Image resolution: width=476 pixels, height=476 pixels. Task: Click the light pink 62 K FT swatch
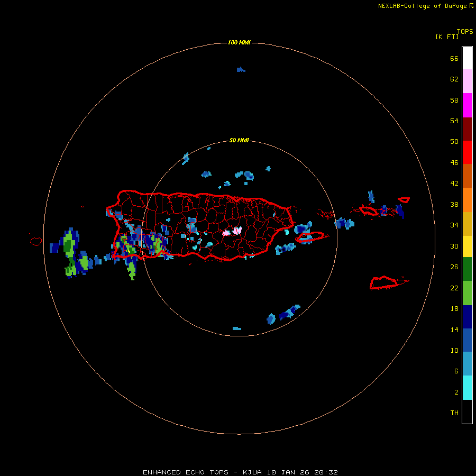467,81
